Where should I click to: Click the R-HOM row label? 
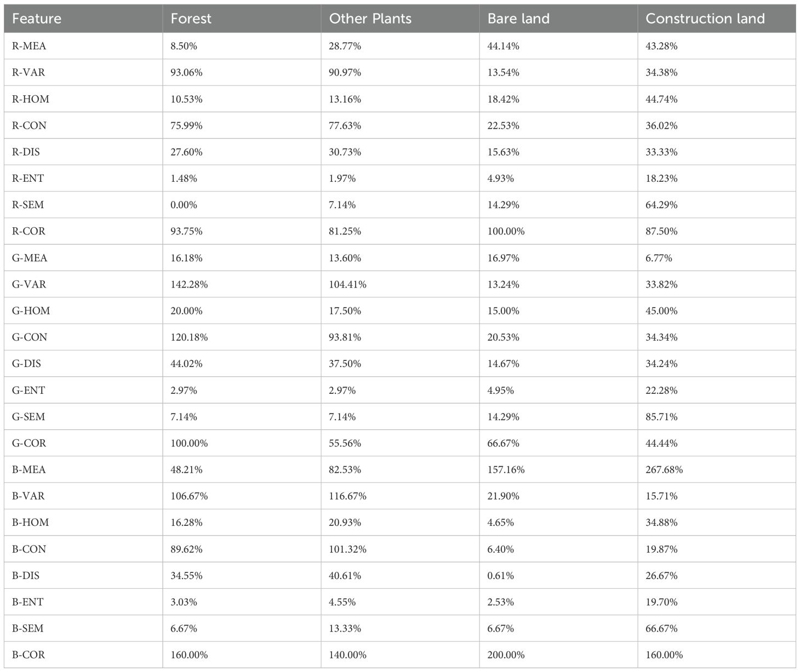pos(31,99)
